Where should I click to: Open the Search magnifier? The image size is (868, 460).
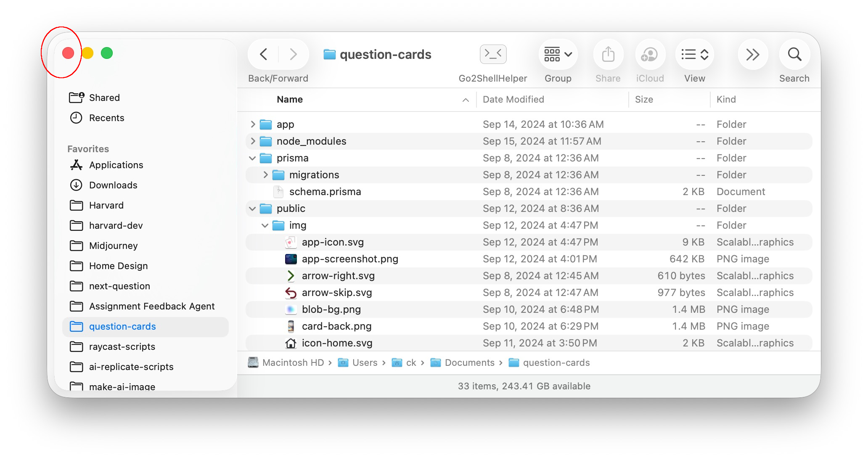(794, 54)
